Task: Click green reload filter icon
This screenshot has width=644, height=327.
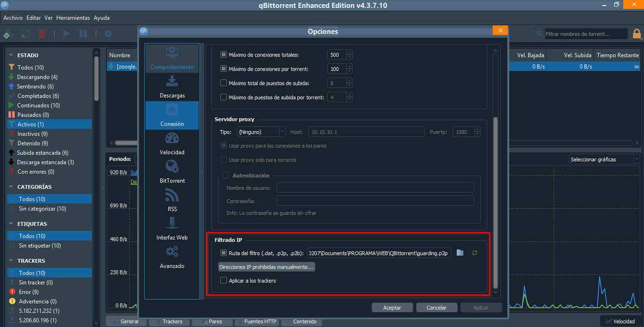Action: pyautogui.click(x=474, y=252)
